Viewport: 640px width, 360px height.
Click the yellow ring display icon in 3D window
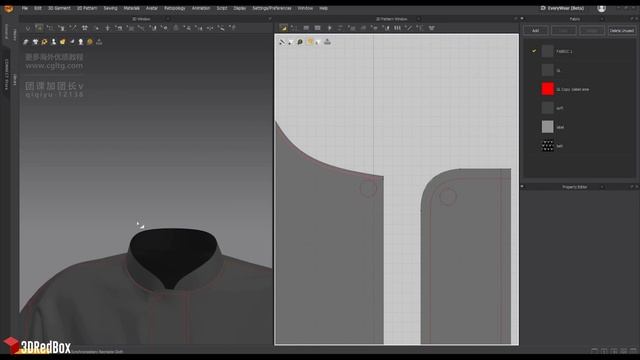[44, 42]
